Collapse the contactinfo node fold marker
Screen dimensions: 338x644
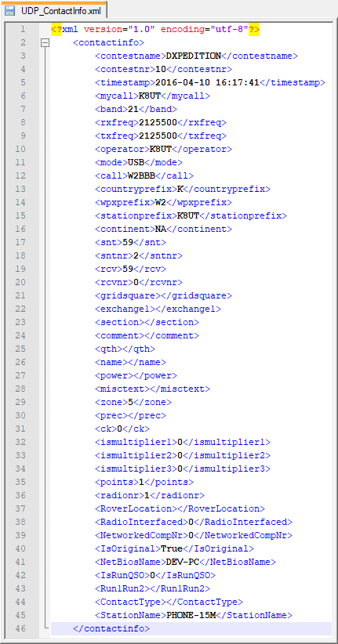(x=45, y=42)
